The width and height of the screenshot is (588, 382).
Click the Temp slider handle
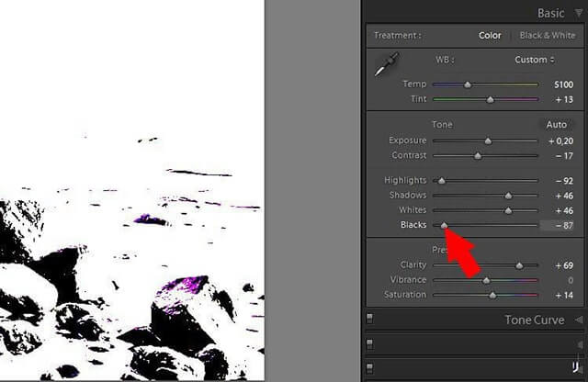click(x=468, y=84)
